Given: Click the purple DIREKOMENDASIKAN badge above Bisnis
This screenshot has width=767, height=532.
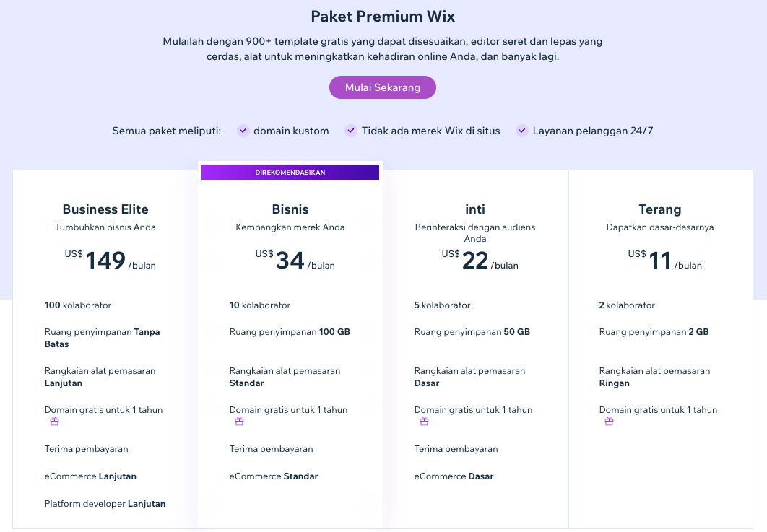Looking at the screenshot, I should [x=289, y=173].
